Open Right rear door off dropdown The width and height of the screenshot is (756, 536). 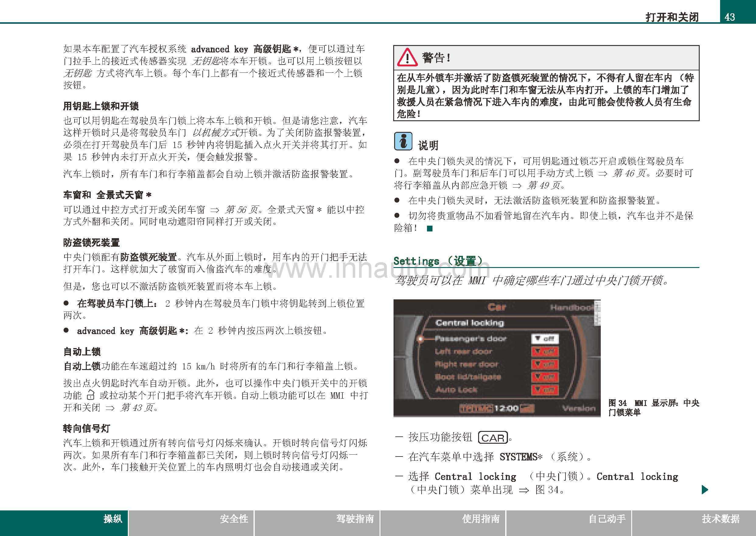(x=544, y=364)
